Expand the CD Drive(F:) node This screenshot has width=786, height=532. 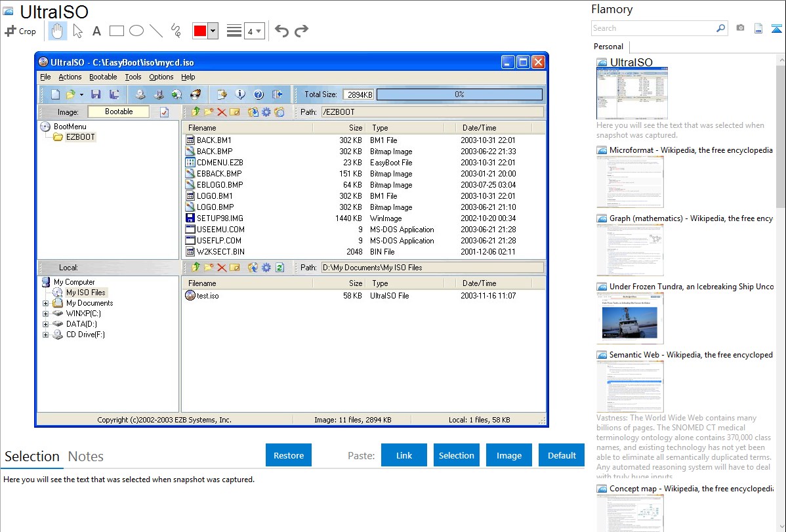coord(46,335)
